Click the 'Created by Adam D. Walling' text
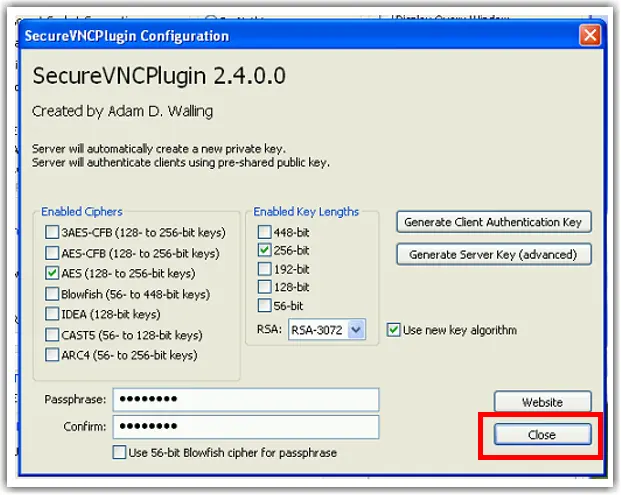Viewport: 621px width, 495px height. pyautogui.click(x=122, y=111)
